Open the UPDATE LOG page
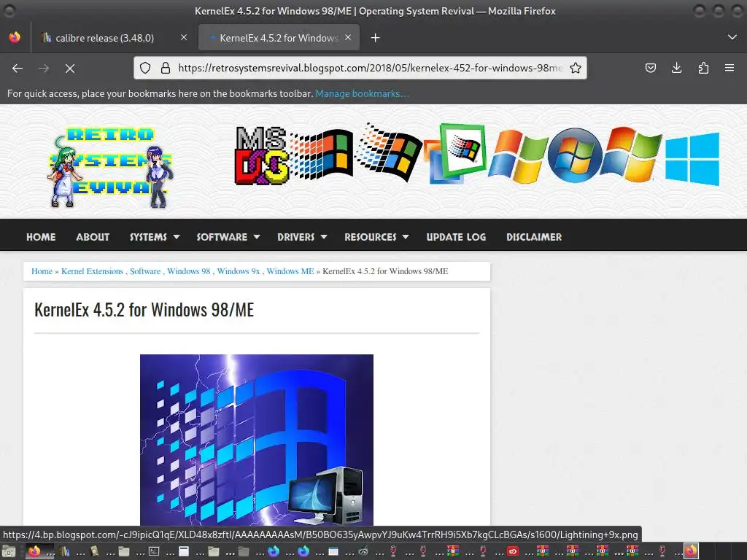 point(456,237)
